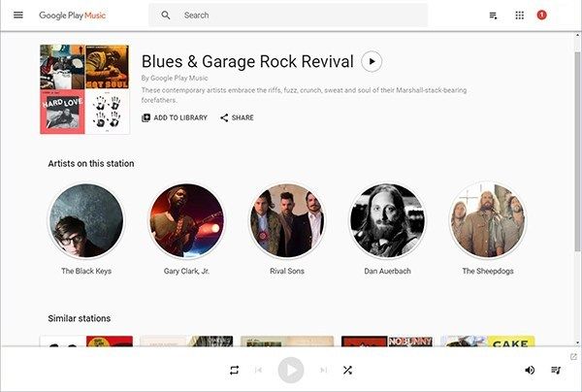Click the search magnifier icon

[x=166, y=16]
